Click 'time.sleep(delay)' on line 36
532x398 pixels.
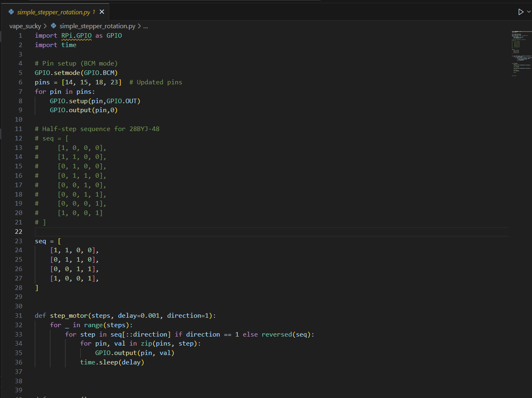click(112, 362)
